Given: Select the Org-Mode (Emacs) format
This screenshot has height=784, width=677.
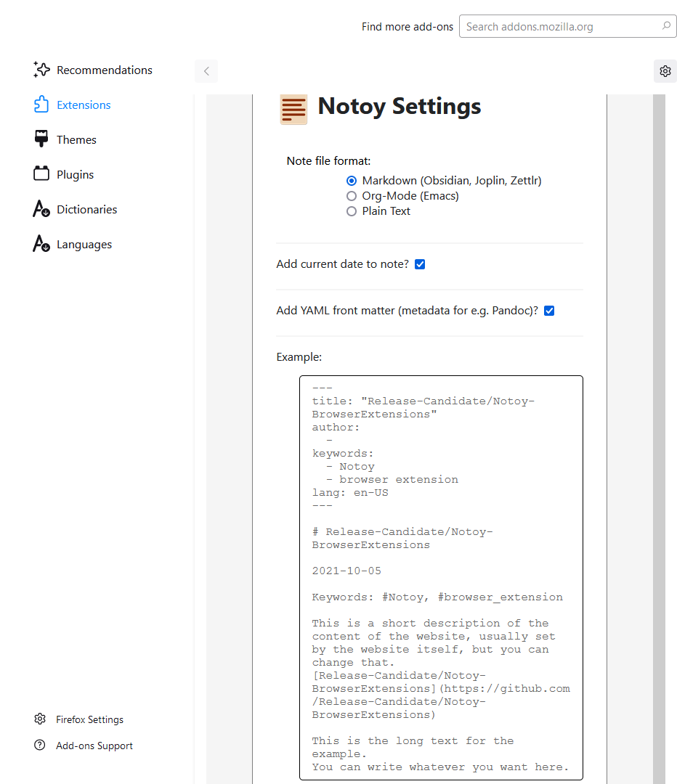Looking at the screenshot, I should (x=352, y=196).
